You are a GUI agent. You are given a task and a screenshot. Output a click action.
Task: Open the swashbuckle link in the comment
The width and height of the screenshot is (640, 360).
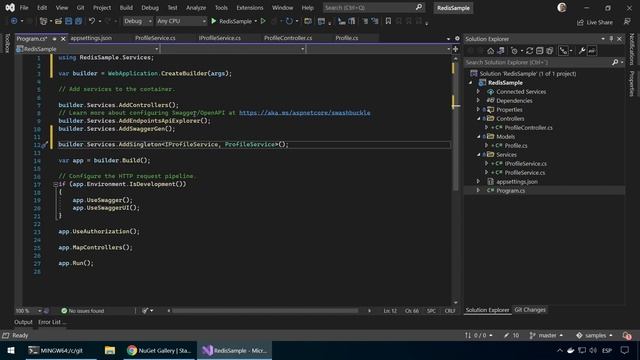point(304,113)
